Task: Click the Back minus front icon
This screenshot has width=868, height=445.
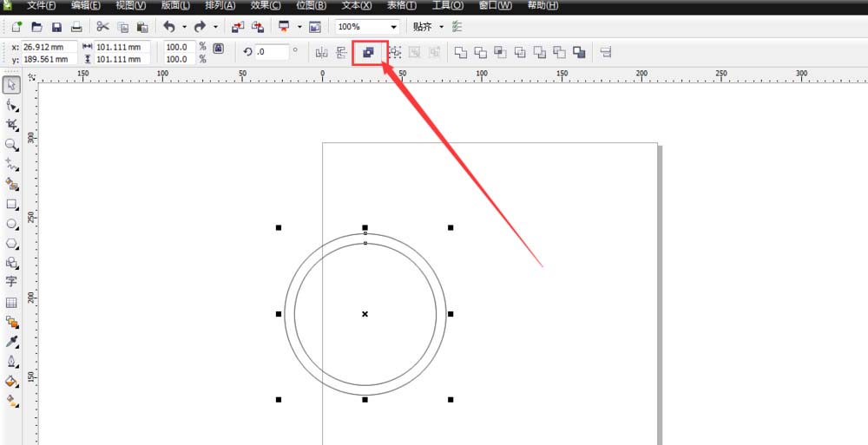Action: pyautogui.click(x=560, y=53)
